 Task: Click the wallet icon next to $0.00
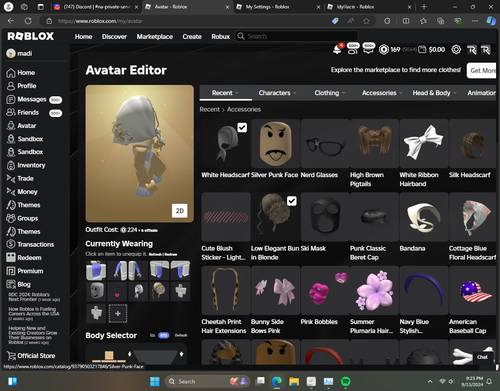[422, 50]
